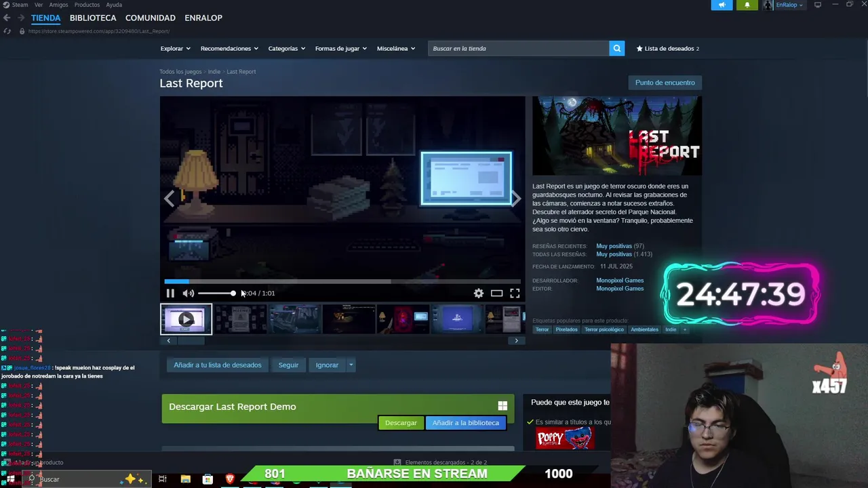
Task: Adjust the trailer volume slider
Action: coord(217,293)
